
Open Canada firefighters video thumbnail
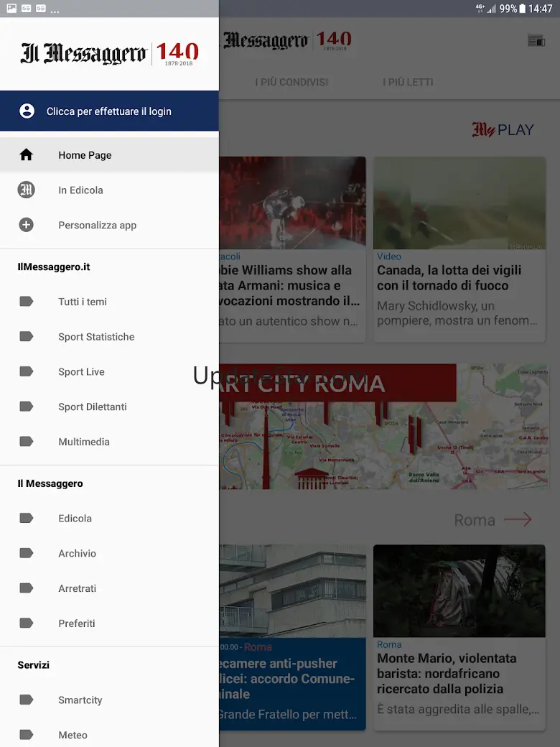click(459, 203)
